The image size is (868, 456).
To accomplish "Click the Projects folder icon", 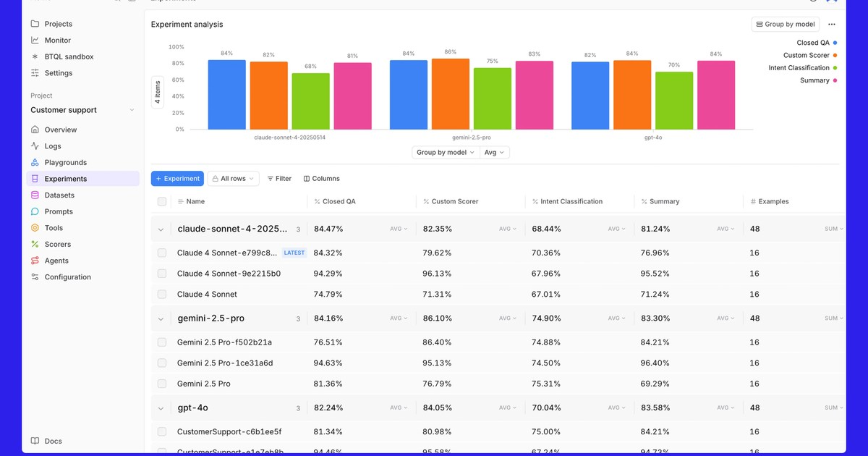I will pyautogui.click(x=35, y=24).
